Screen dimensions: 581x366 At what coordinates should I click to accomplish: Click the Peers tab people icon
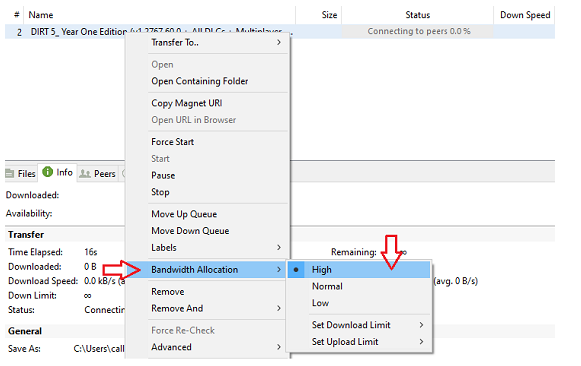pyautogui.click(x=85, y=173)
